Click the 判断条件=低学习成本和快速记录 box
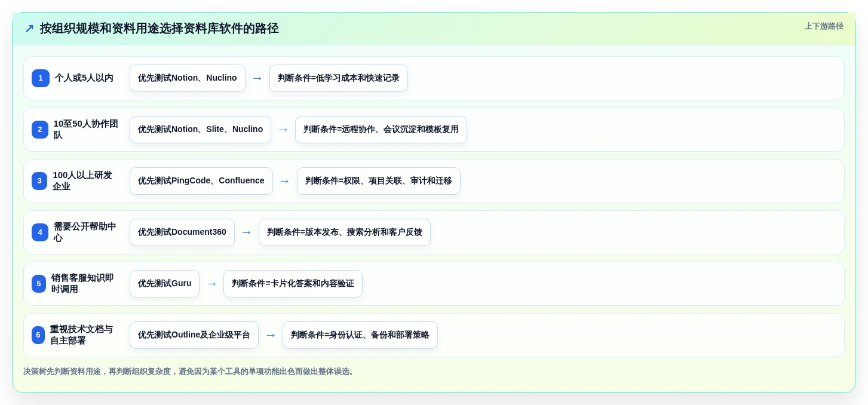 pos(339,78)
